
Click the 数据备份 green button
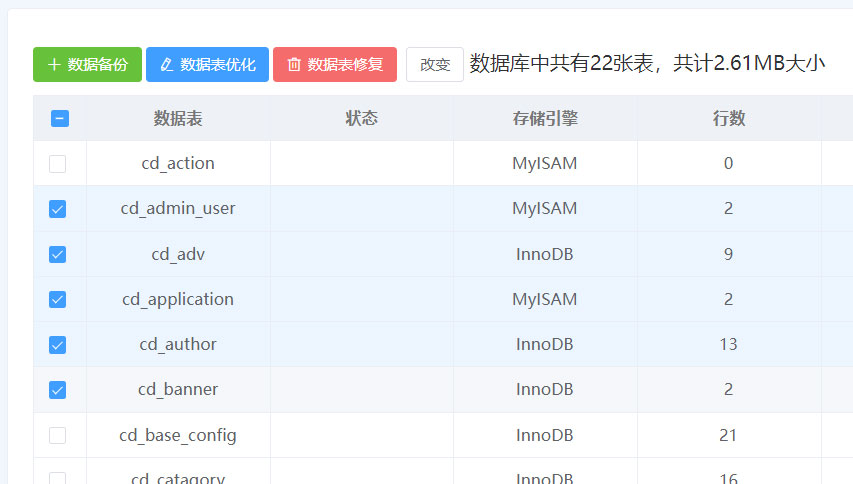pyautogui.click(x=87, y=65)
